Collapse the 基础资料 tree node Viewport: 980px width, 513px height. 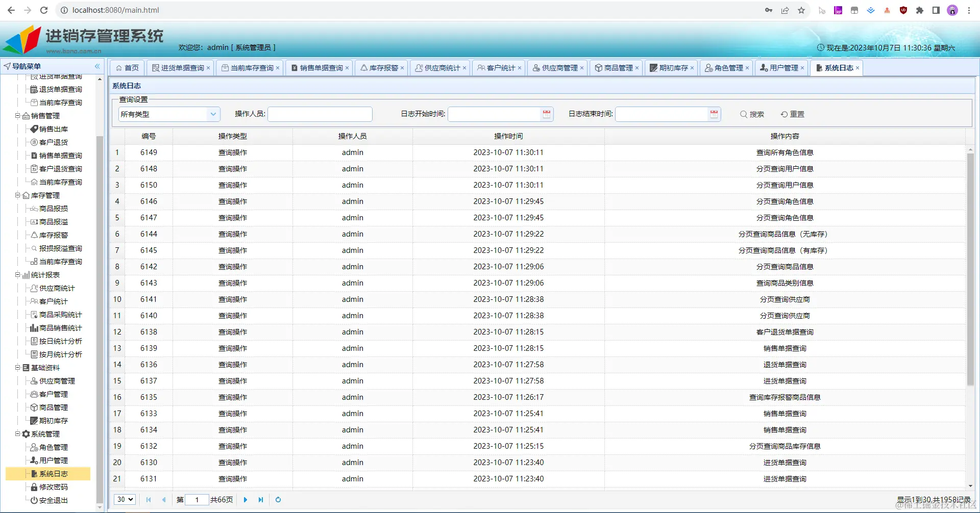[x=17, y=368]
